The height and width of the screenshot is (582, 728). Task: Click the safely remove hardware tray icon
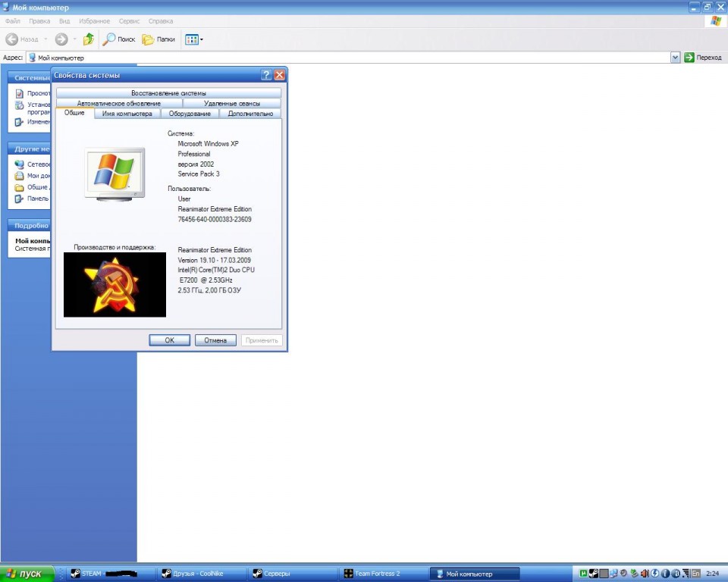(x=634, y=574)
